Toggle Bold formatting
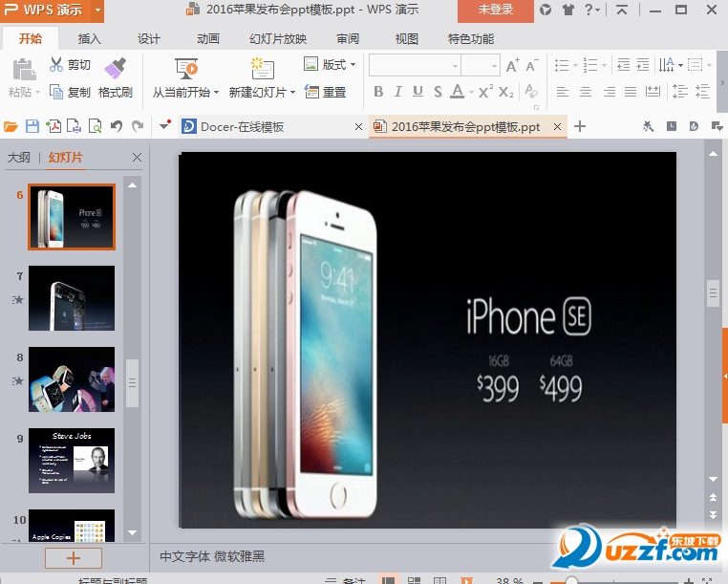The height and width of the screenshot is (584, 728). click(x=378, y=92)
